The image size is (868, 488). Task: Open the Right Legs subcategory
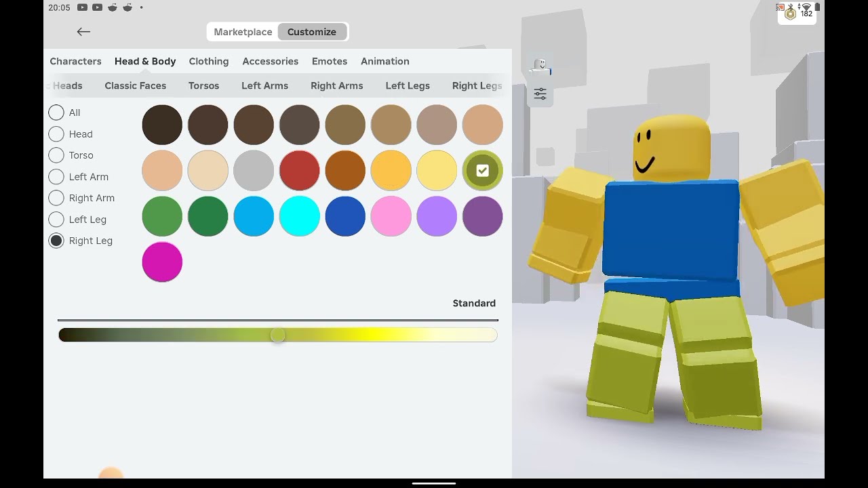pos(477,85)
